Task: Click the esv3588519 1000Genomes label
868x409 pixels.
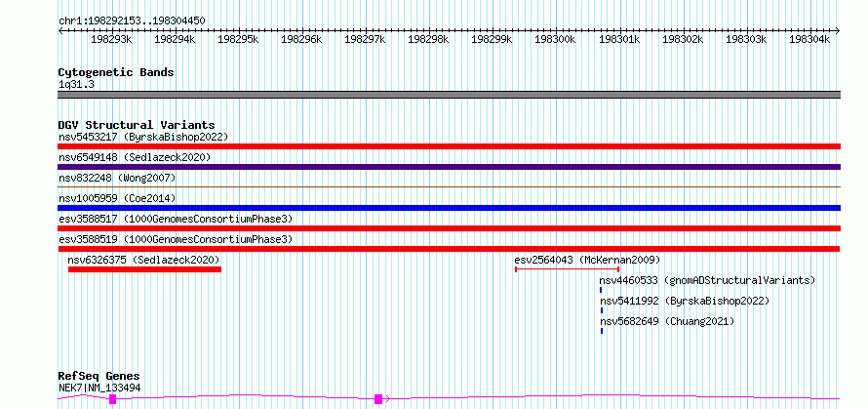Action: (x=176, y=239)
